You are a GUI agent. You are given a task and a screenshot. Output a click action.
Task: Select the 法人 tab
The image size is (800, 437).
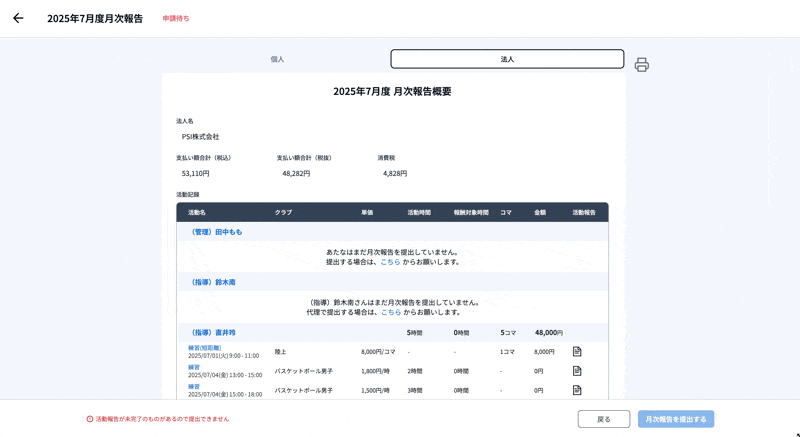(507, 59)
